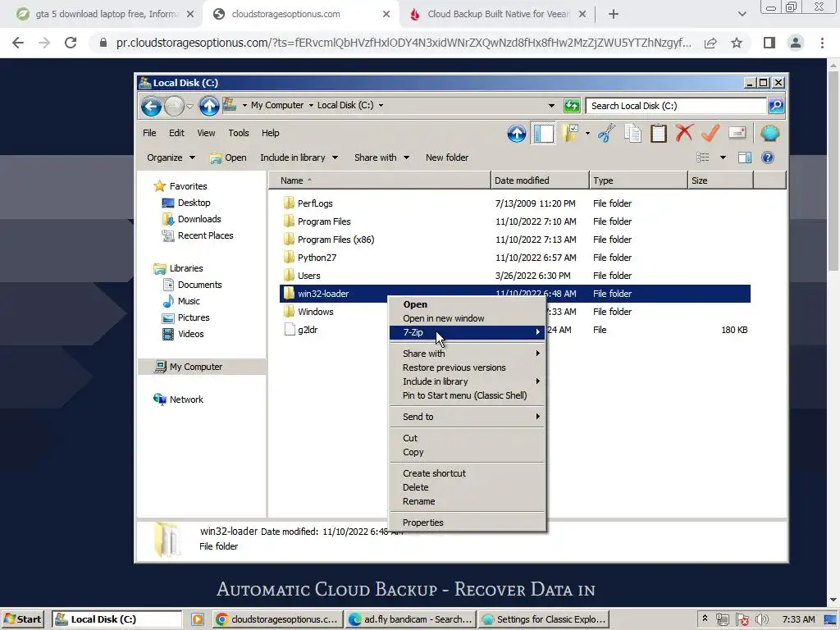
Task: Open the Edit menu
Action: pos(176,133)
